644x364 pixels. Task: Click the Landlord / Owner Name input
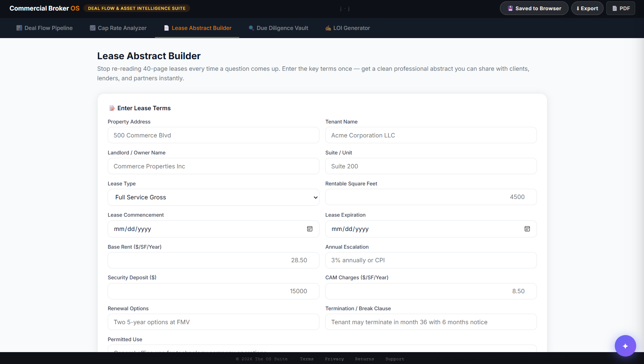coord(213,166)
